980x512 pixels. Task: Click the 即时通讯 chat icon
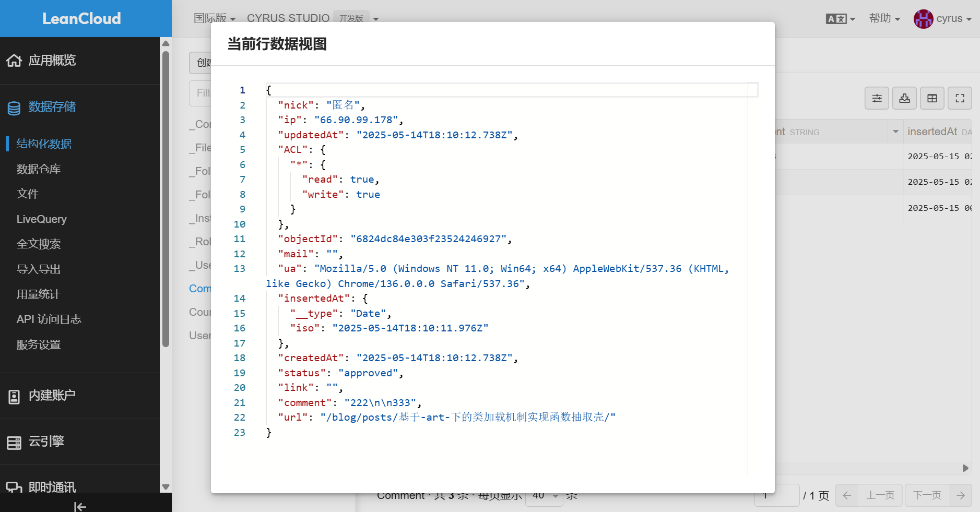[x=14, y=487]
